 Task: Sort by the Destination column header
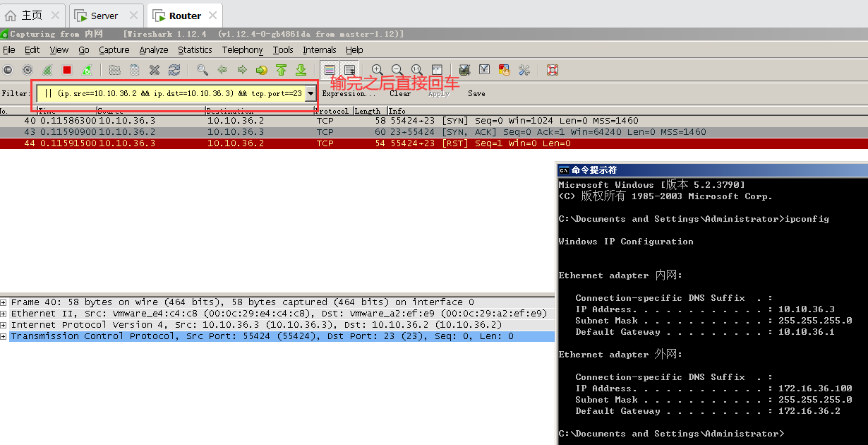pos(259,111)
